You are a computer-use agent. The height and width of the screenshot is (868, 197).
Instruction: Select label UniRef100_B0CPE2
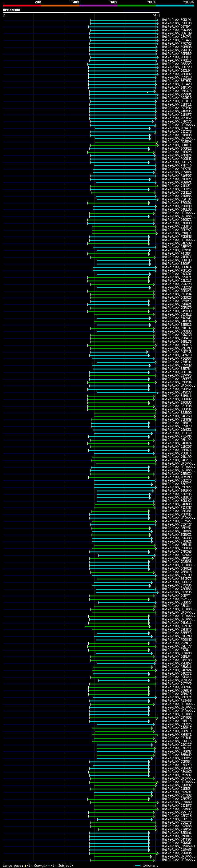click(x=177, y=149)
